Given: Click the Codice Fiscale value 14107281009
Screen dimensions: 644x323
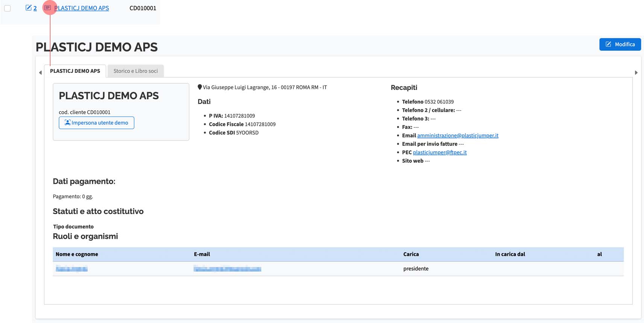Looking at the screenshot, I should click(x=260, y=124).
